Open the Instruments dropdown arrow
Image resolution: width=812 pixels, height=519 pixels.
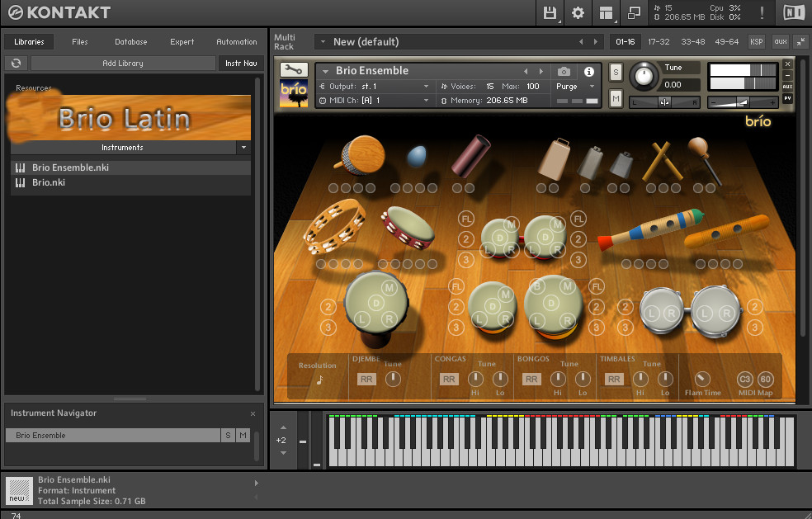243,148
